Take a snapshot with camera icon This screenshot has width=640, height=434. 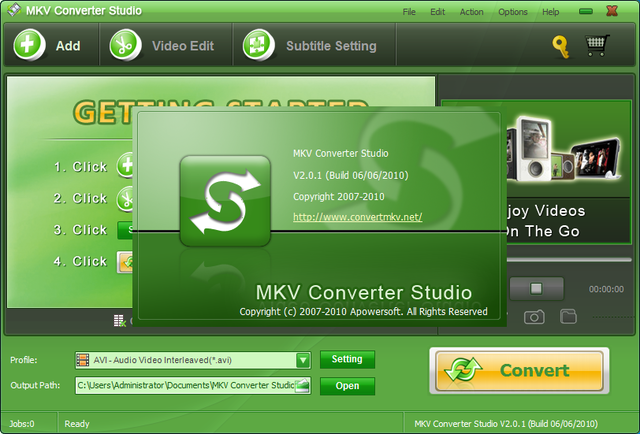(534, 317)
